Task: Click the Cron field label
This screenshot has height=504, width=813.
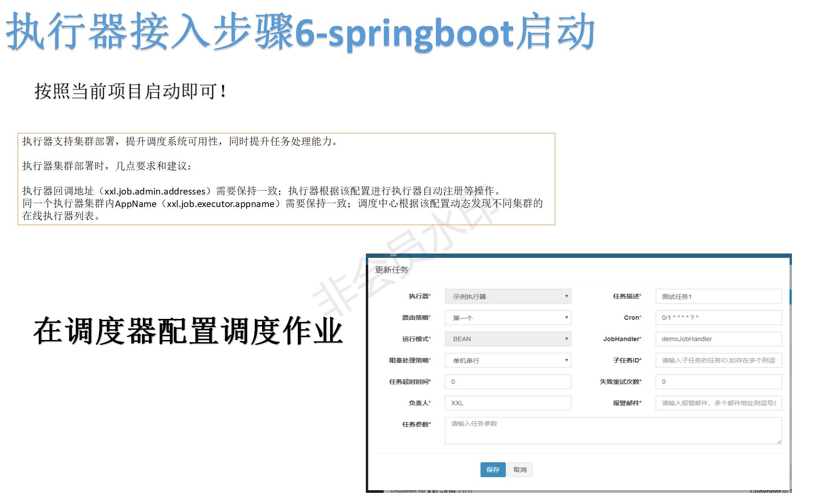Action: pos(632,318)
